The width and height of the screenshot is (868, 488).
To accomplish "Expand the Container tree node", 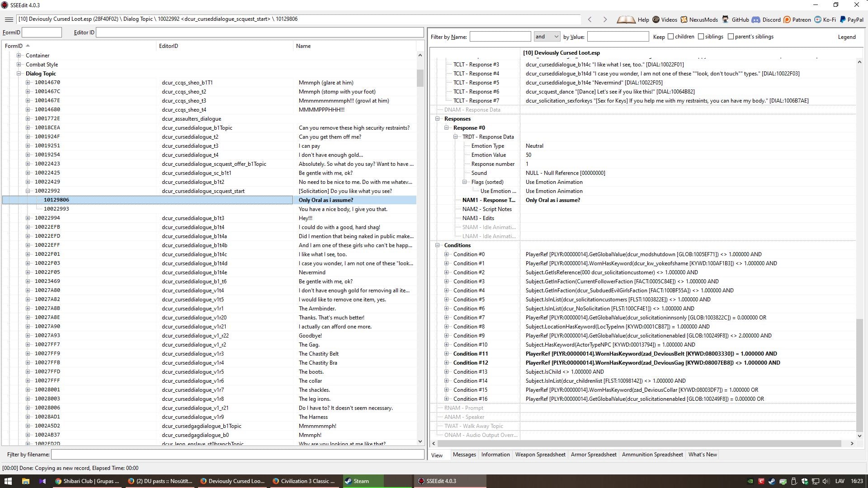I will tap(19, 56).
